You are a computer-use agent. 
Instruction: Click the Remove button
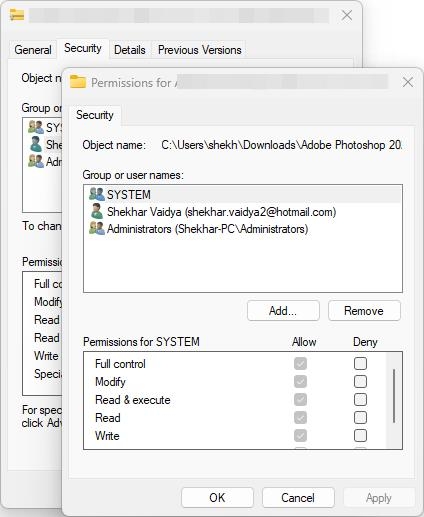[364, 311]
